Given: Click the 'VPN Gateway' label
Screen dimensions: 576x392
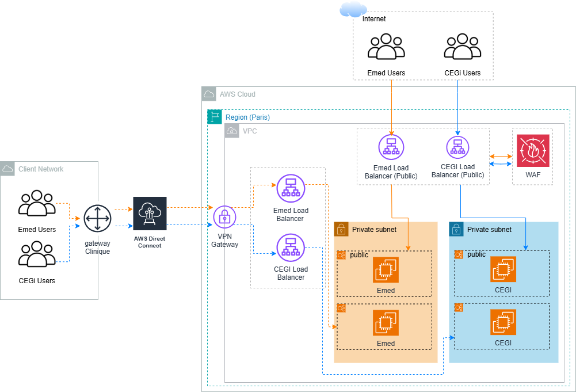Looking at the screenshot, I should point(224,240).
